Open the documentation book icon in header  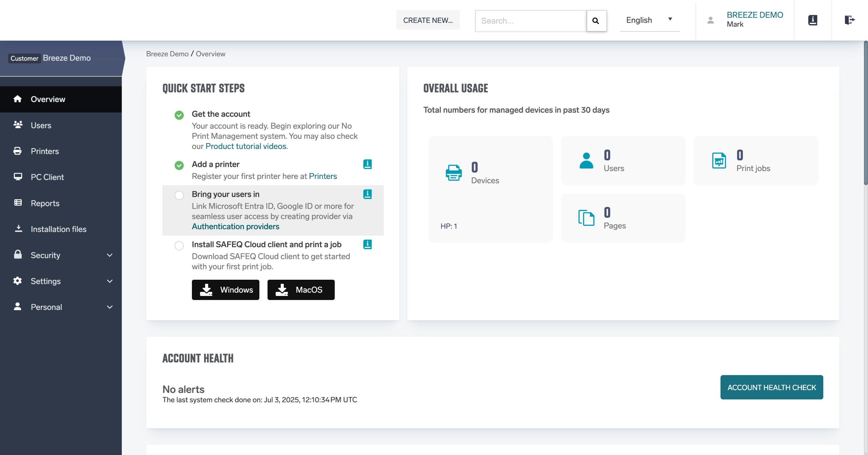coord(812,20)
